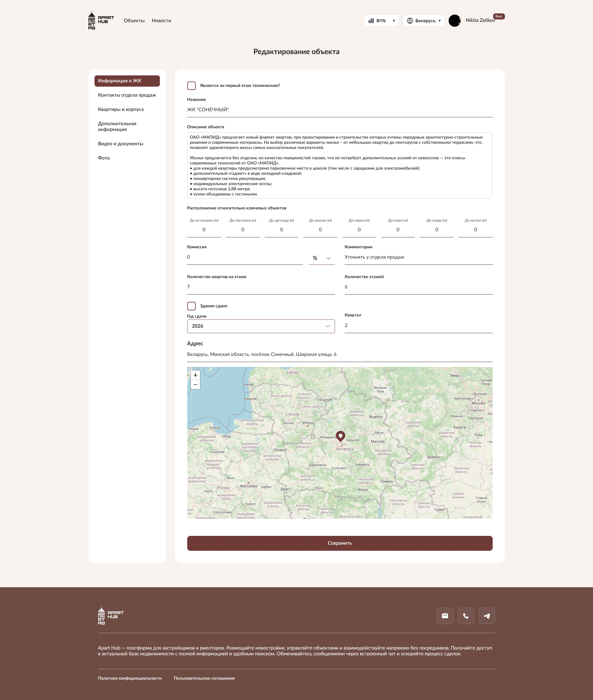Open the Беларусь country dropdown
Image resolution: width=593 pixels, height=700 pixels.
424,21
